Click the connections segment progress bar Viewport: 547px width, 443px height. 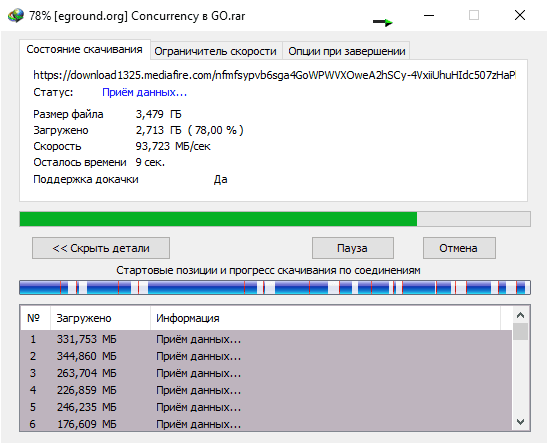tap(275, 288)
